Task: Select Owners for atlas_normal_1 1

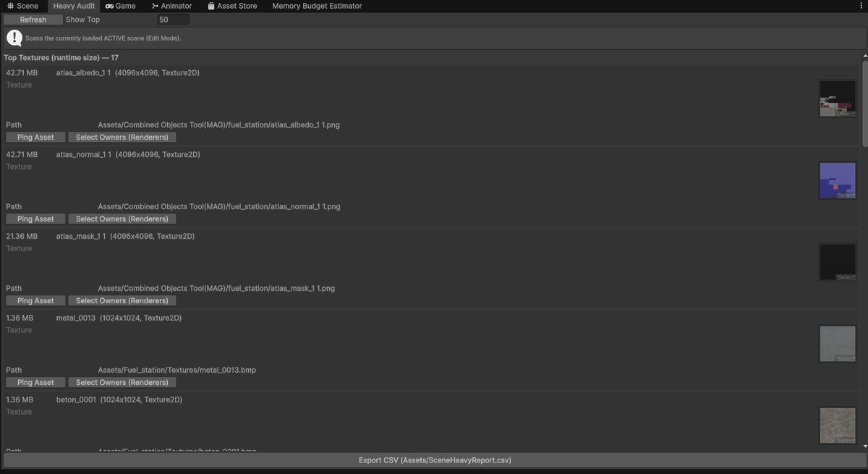Action: (x=122, y=219)
